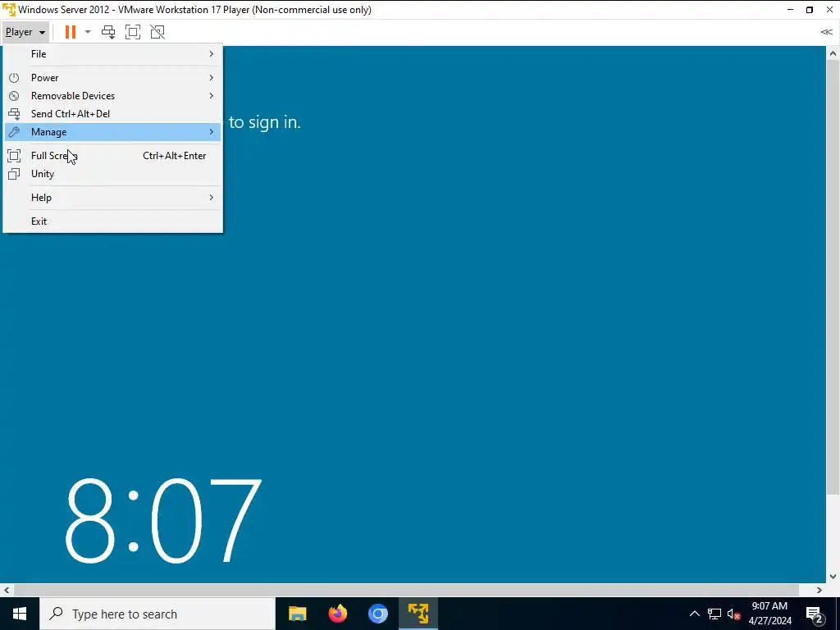Open File Explorer from the taskbar

pyautogui.click(x=297, y=614)
